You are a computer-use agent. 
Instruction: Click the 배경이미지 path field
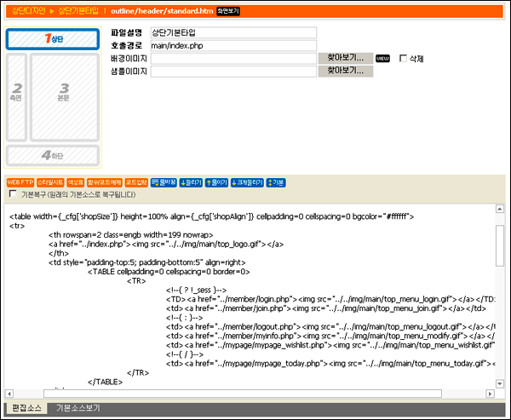pyautogui.click(x=233, y=59)
